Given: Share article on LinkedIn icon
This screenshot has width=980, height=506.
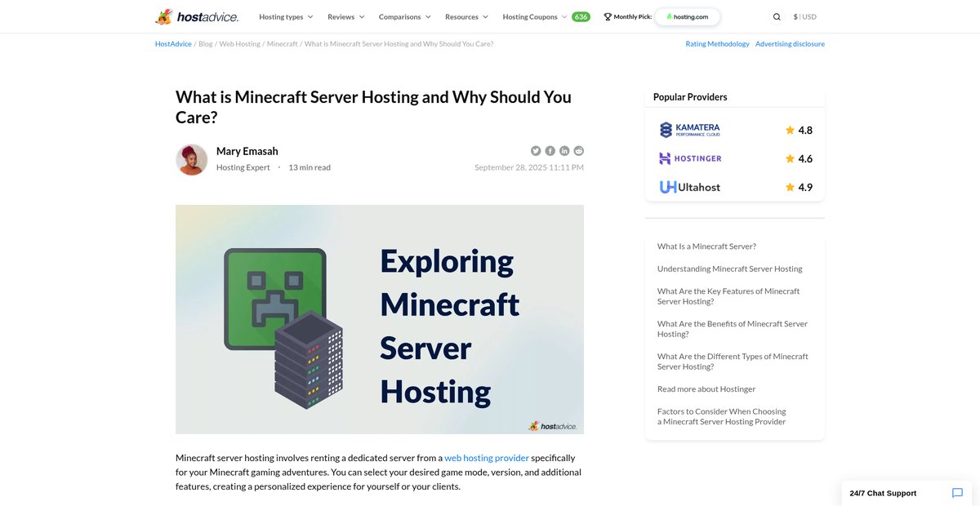Looking at the screenshot, I should pos(564,151).
